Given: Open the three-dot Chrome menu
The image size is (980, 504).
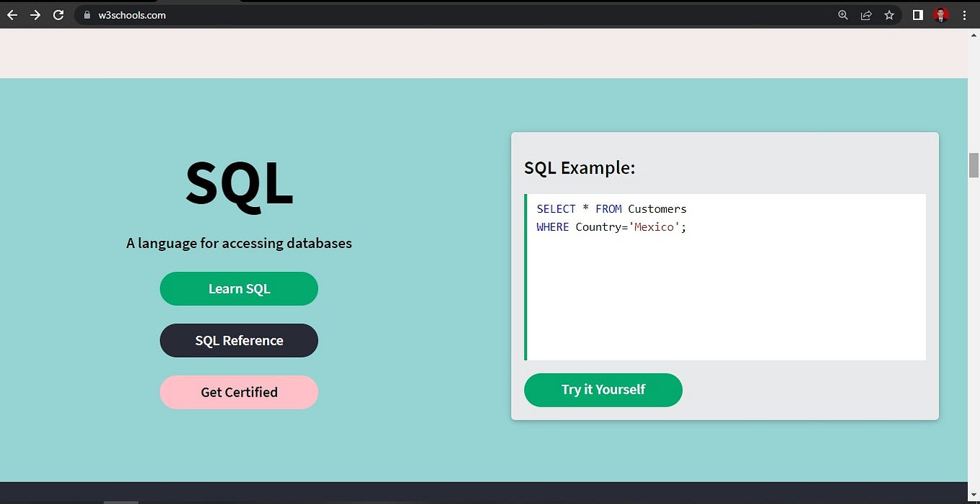Looking at the screenshot, I should pyautogui.click(x=965, y=14).
